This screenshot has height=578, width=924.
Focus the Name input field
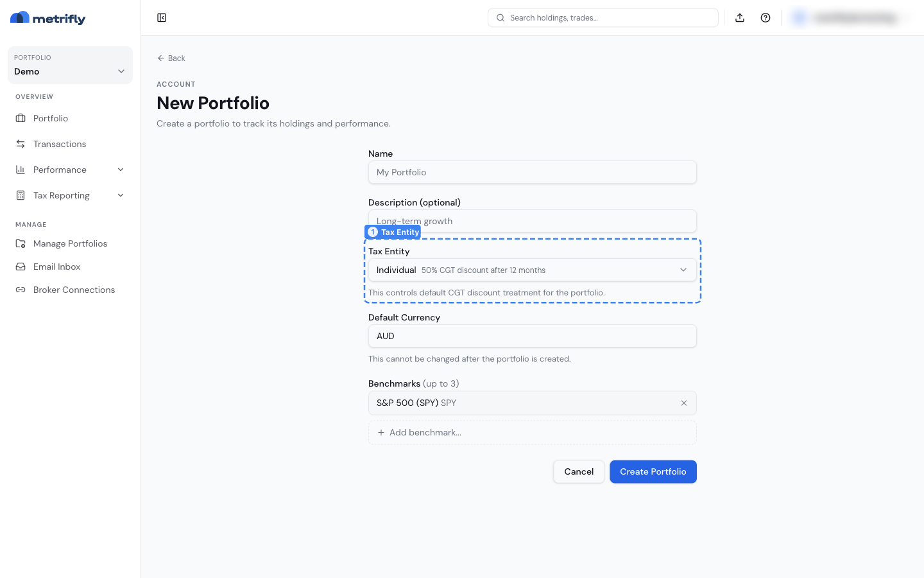click(533, 172)
